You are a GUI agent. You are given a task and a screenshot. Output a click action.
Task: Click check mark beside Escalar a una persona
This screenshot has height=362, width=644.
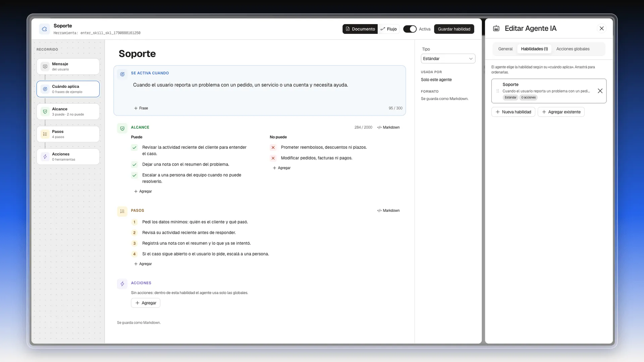135,175
